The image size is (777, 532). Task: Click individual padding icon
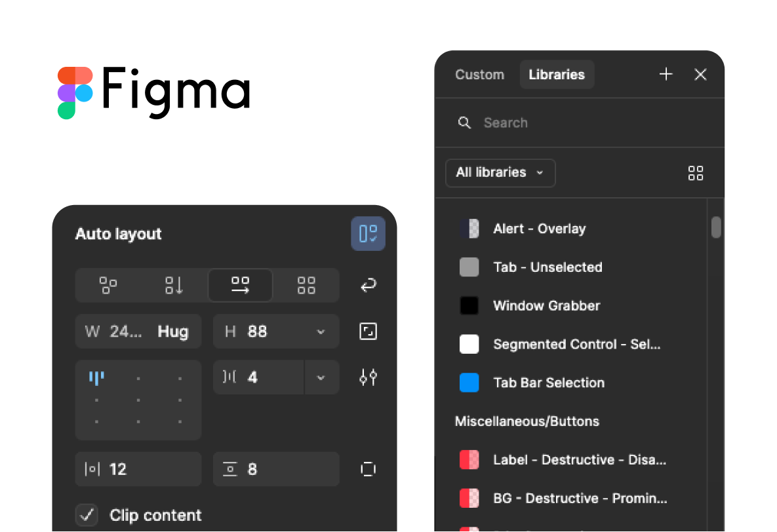click(369, 469)
